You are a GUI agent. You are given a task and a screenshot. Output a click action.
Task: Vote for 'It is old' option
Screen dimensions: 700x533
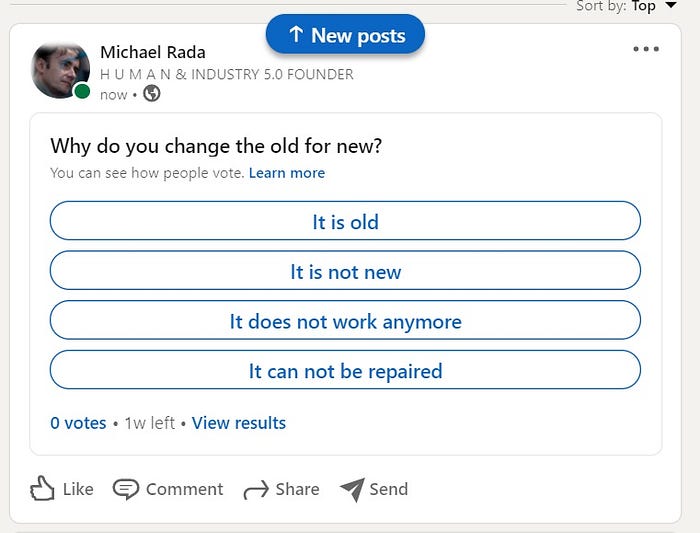pos(345,221)
